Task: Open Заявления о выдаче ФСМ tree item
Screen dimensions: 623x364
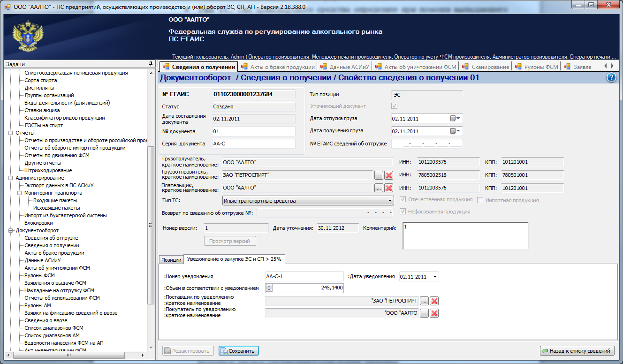Action: coord(55,283)
